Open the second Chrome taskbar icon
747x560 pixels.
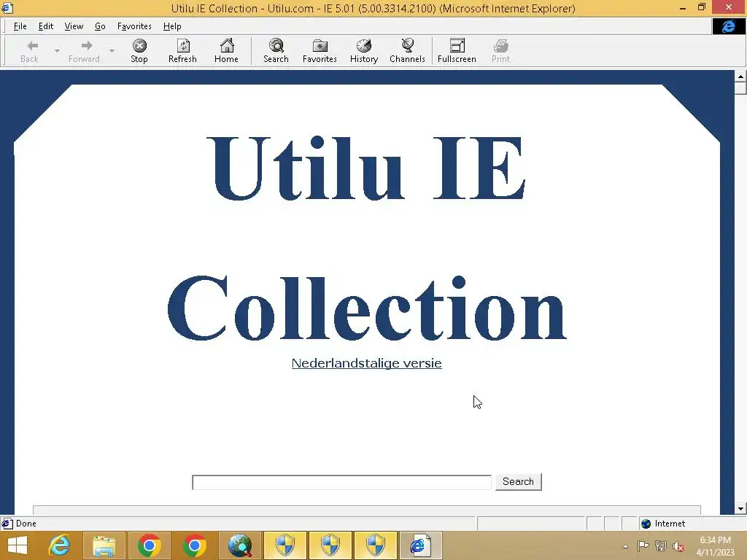coord(194,545)
